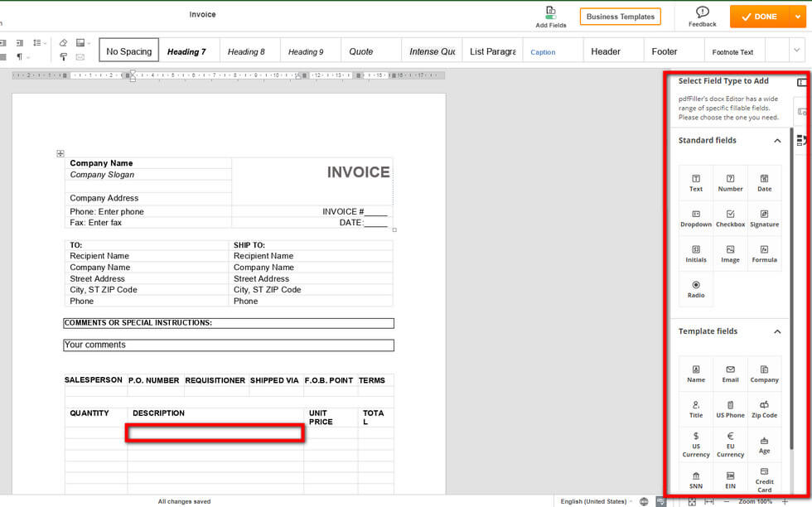The height and width of the screenshot is (507, 812).
Task: Add a Signature field
Action: pyautogui.click(x=764, y=217)
